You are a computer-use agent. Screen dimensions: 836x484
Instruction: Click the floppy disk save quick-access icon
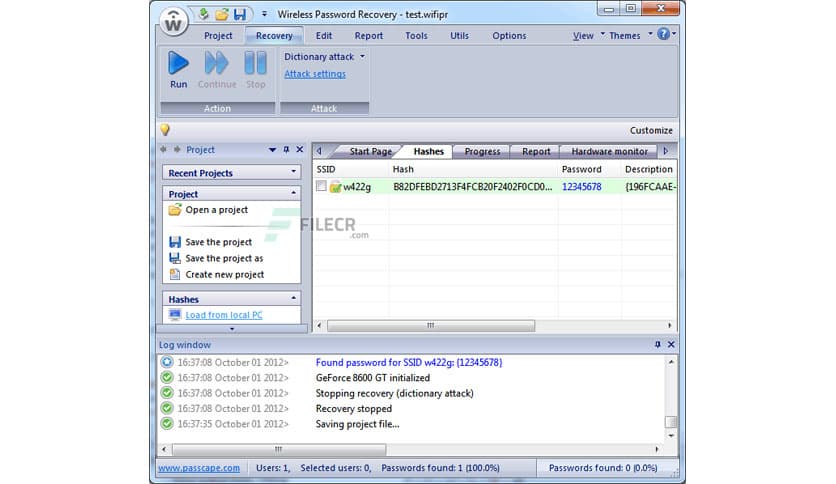[x=240, y=14]
